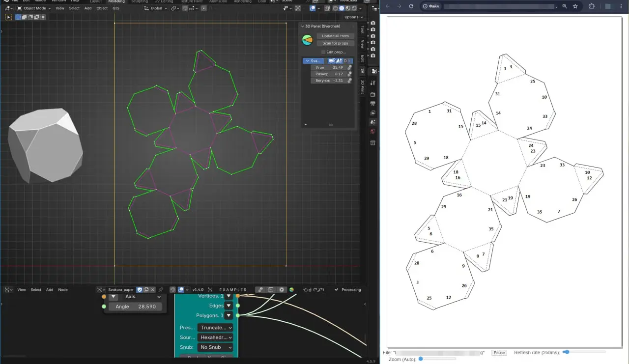Open the Axis dropdown
Viewport: 629px width, 364px height.
pyautogui.click(x=142, y=297)
